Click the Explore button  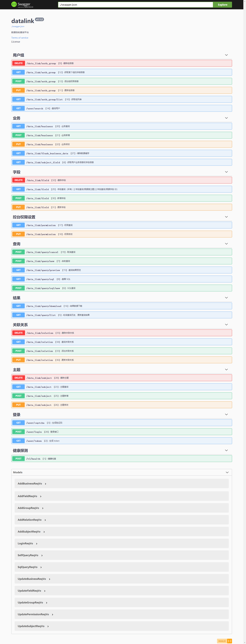pyautogui.click(x=222, y=5)
